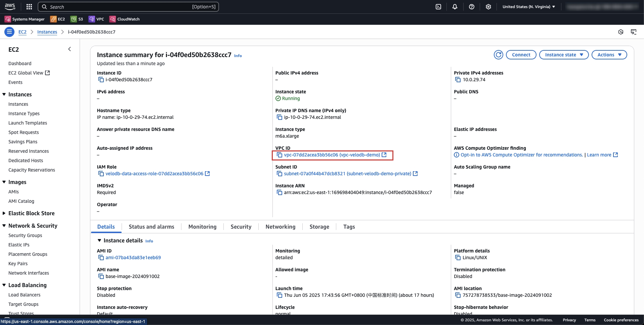Screen dimensions: 644x325
Task: Open the region selector United States (N. Virginia)
Action: click(x=529, y=7)
